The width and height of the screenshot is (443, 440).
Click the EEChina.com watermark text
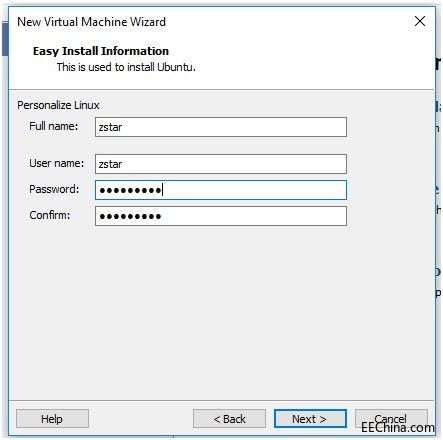[x=398, y=428]
